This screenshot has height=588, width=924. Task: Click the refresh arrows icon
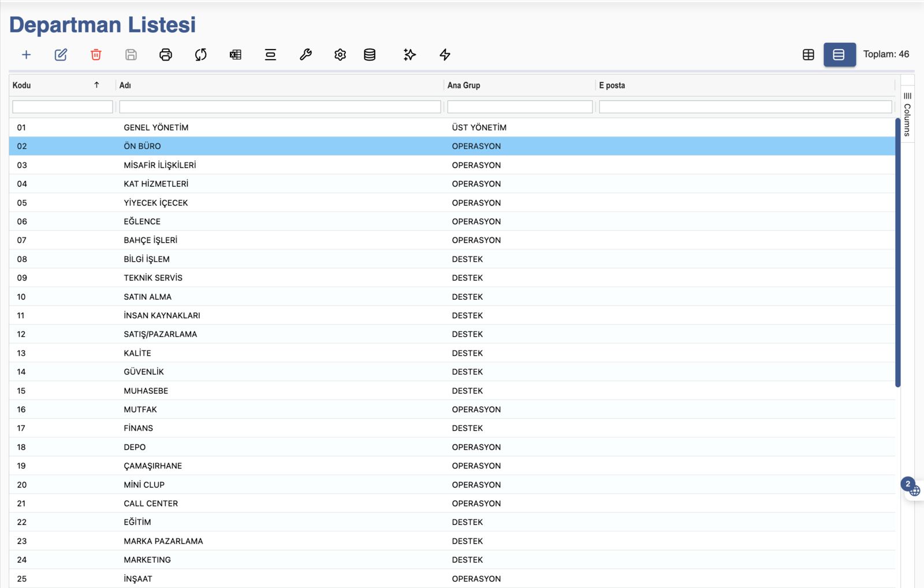(x=201, y=55)
